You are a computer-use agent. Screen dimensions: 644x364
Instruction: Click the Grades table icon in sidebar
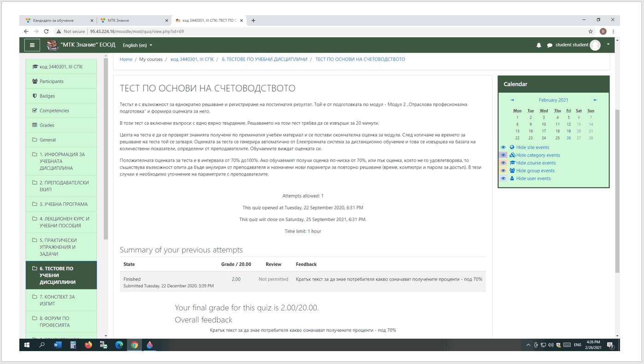(35, 125)
